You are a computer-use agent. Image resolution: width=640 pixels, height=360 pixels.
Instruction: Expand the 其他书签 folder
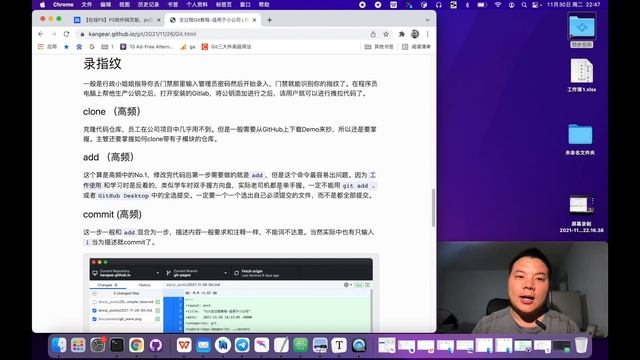[x=379, y=47]
